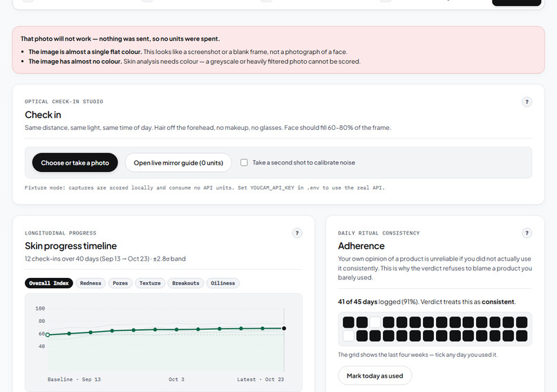Click 'That photo will not work' alert heading

[x=120, y=39]
